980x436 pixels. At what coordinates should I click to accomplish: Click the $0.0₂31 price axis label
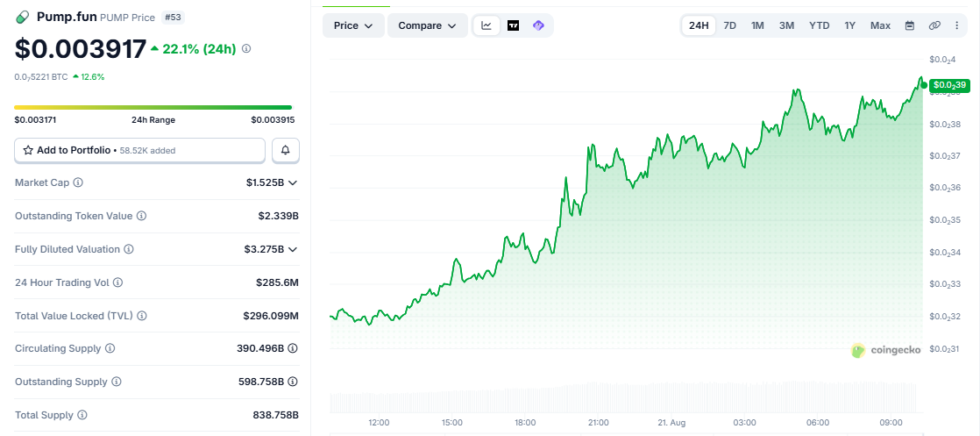[x=945, y=348]
